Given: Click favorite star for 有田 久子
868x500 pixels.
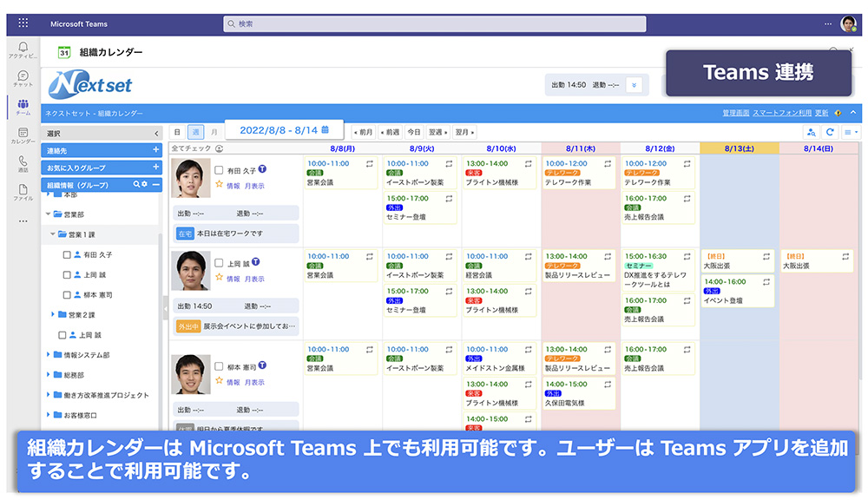Looking at the screenshot, I should [220, 184].
